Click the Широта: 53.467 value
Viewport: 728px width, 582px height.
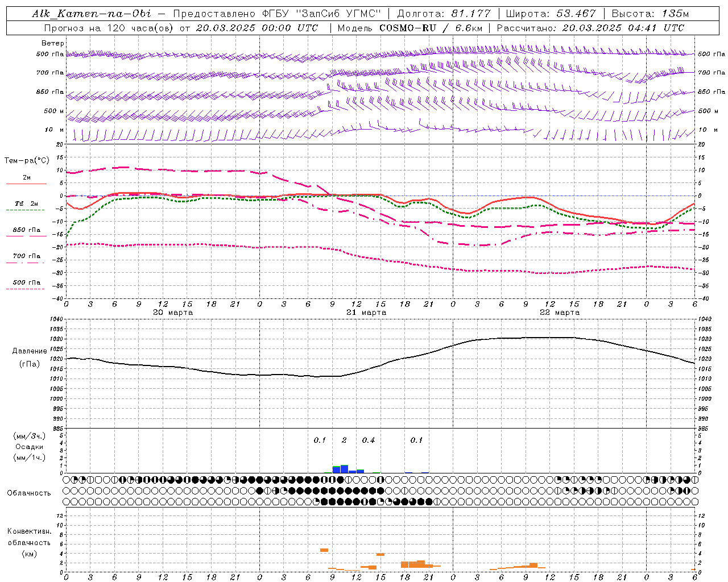tap(551, 14)
